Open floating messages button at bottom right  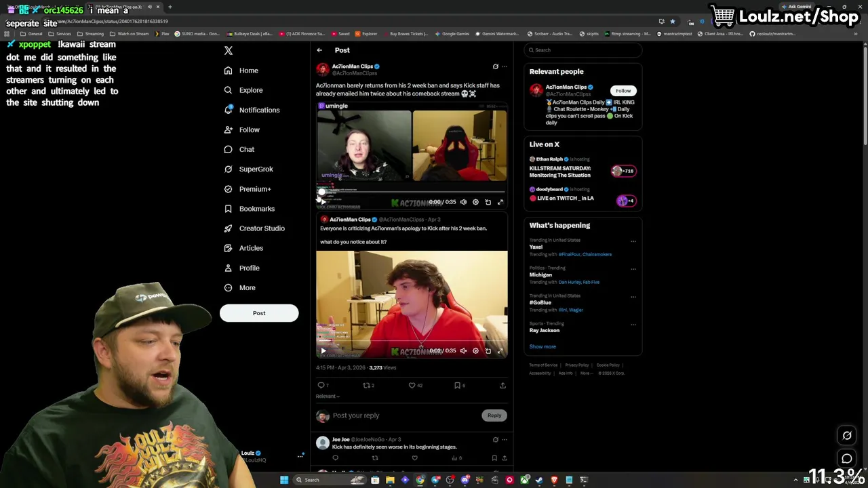pos(847,459)
